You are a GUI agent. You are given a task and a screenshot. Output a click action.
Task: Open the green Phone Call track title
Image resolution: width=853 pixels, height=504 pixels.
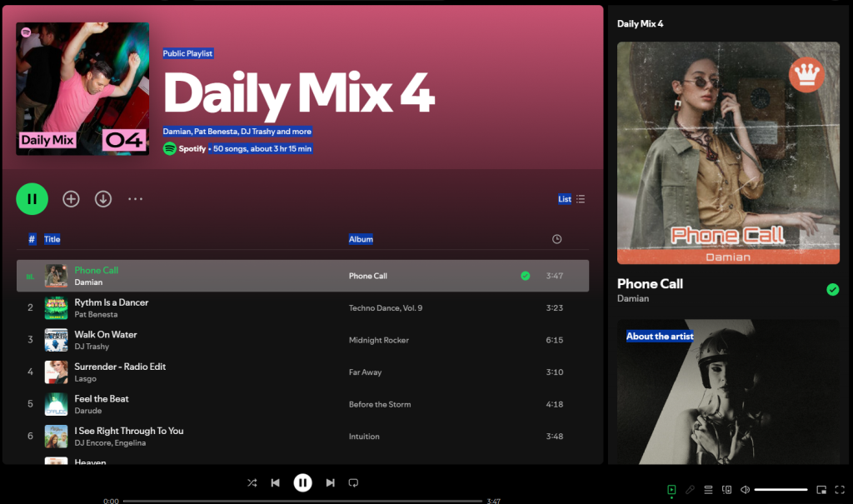click(97, 270)
